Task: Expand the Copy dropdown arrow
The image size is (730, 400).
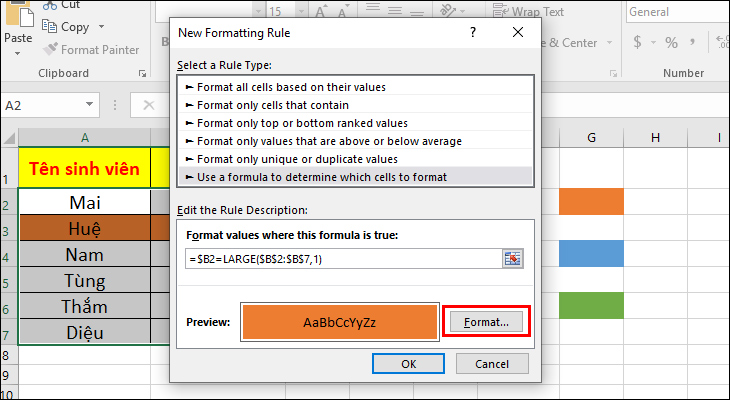Action: point(102,27)
